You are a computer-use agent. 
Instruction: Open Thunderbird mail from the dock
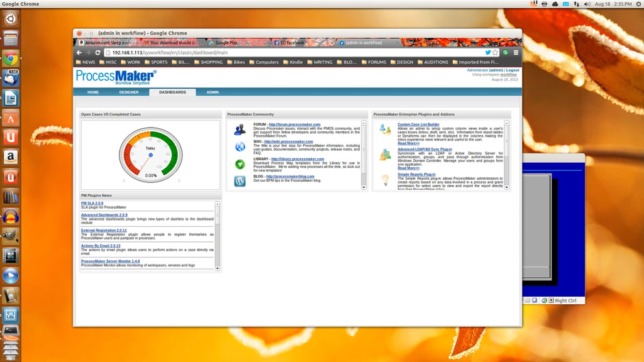click(x=11, y=78)
